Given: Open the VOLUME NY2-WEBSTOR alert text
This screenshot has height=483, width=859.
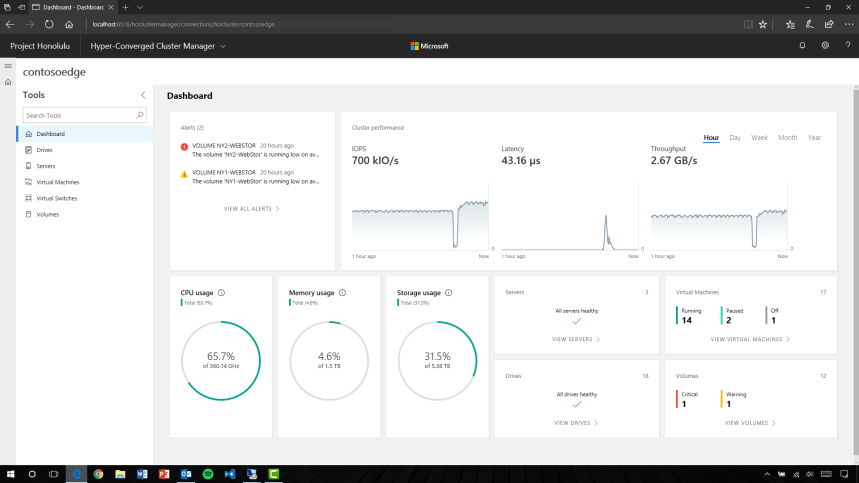Looking at the screenshot, I should coord(224,146).
